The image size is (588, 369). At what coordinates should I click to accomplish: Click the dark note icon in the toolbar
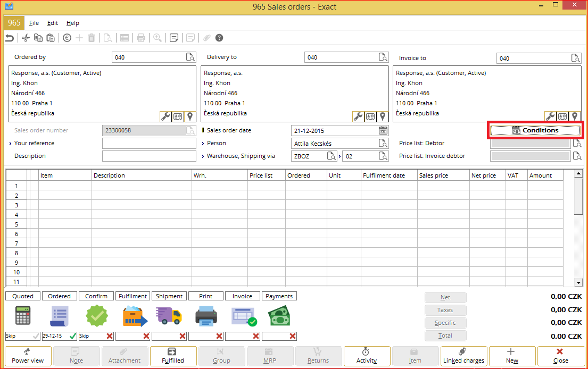click(173, 38)
